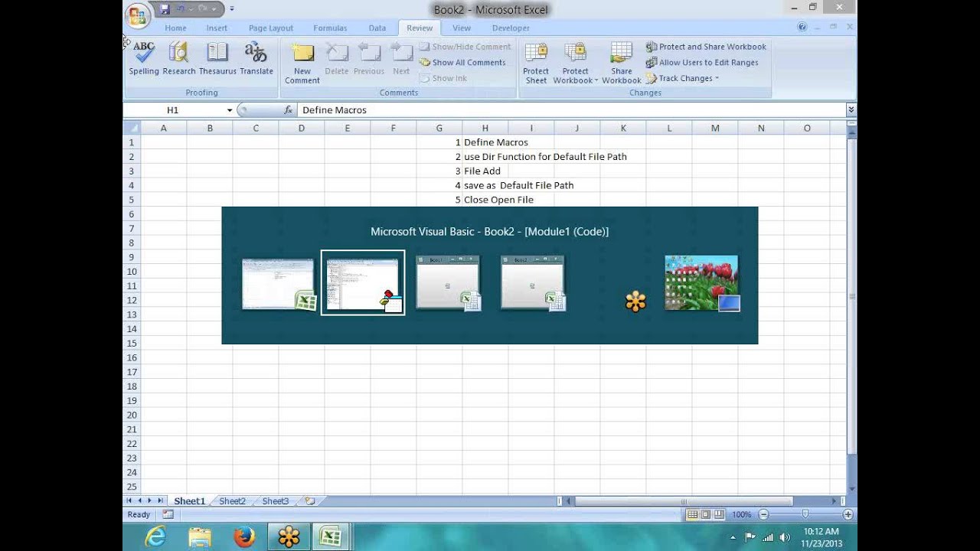Open the Office Button menu
Image resolution: width=980 pixels, height=551 pixels.
[138, 15]
